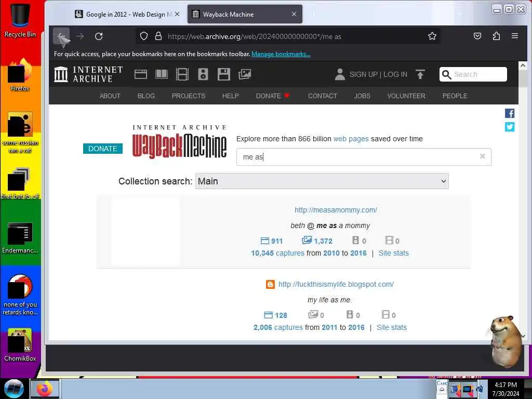The height and width of the screenshot is (399, 532).
Task: Close the Google in 2012 tab
Action: tap(177, 14)
